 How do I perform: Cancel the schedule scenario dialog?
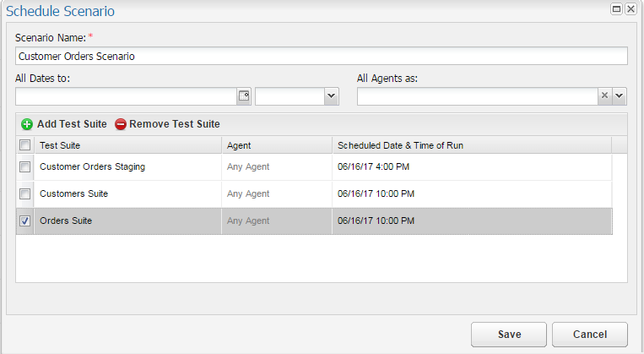point(590,334)
